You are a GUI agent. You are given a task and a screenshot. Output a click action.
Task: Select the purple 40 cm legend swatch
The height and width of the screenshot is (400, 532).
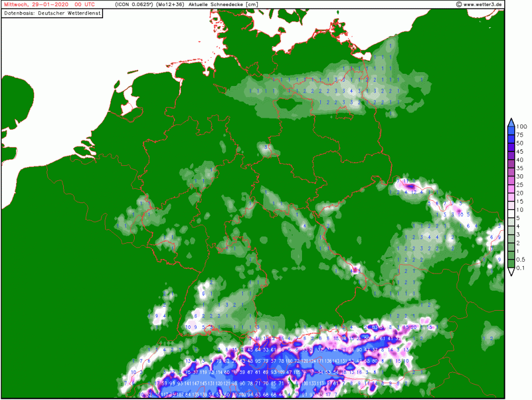tap(511, 156)
